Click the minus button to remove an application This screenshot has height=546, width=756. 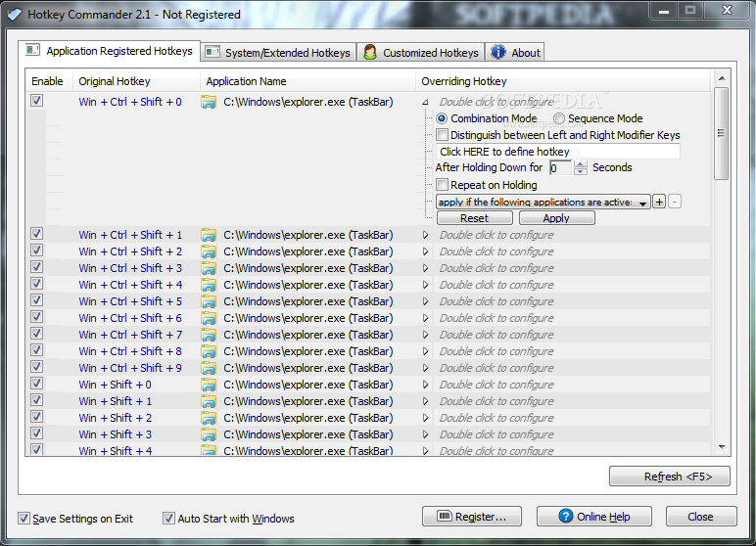coord(675,202)
